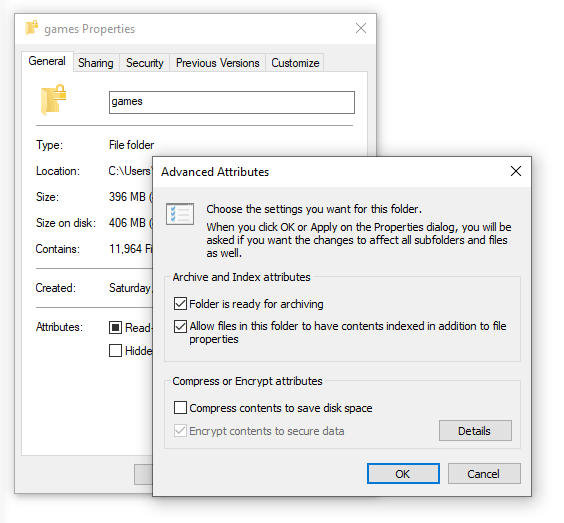This screenshot has height=523, width=564.
Task: Click the Compress or Encrypt attributes group label
Action: coord(247,381)
